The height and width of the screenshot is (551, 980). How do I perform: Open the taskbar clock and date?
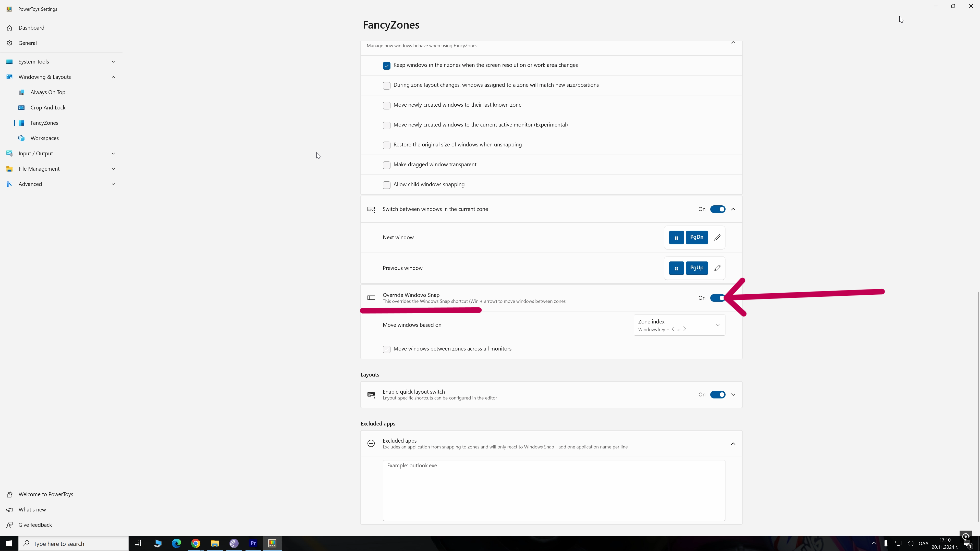945,543
